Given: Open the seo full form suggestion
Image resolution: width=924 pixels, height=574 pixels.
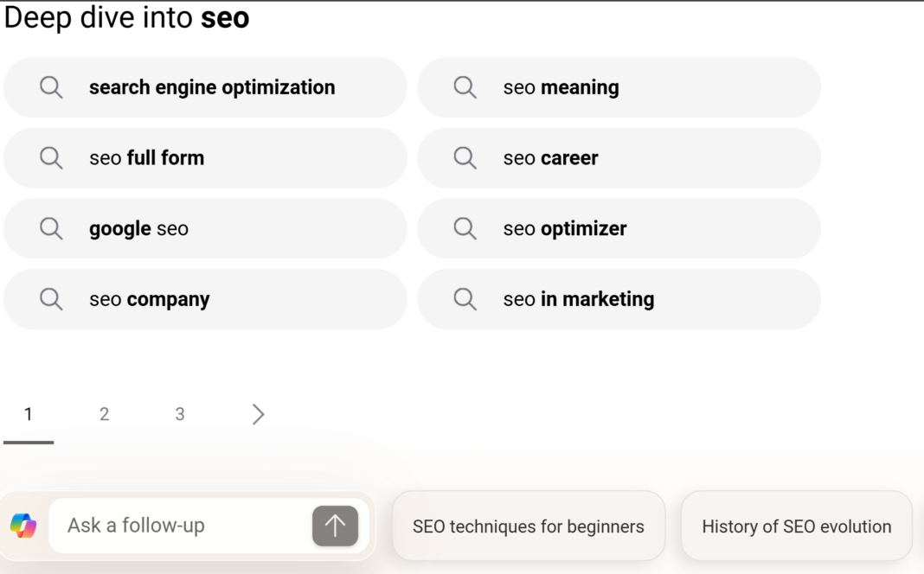Looking at the screenshot, I should click(x=147, y=158).
